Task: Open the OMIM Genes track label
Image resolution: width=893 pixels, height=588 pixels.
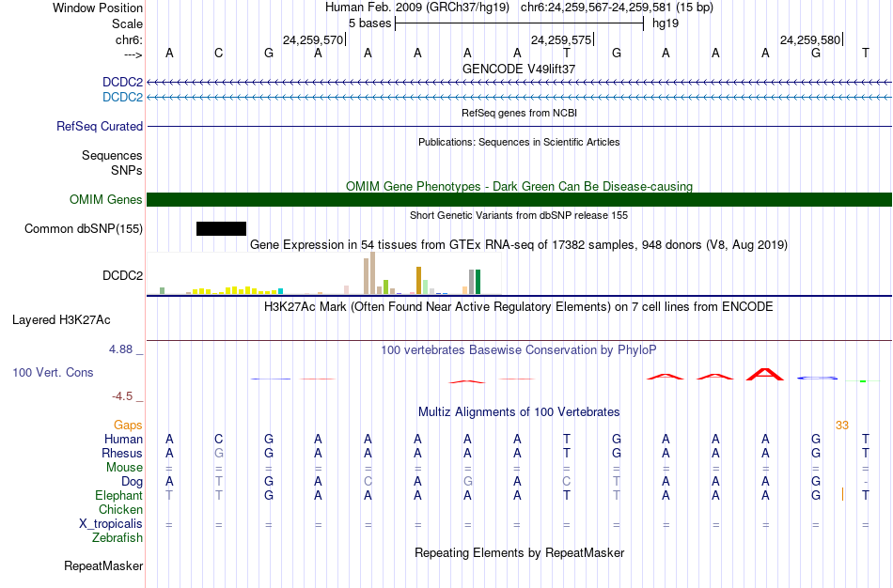Action: [105, 199]
